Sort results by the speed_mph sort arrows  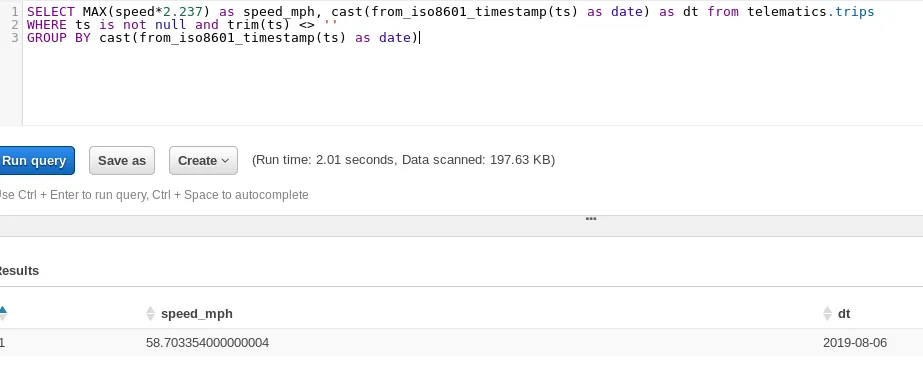point(151,314)
